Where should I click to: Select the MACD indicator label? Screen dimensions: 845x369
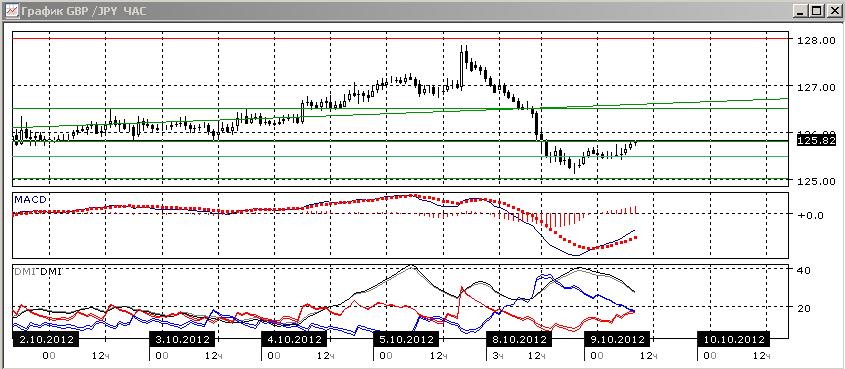[x=30, y=200]
